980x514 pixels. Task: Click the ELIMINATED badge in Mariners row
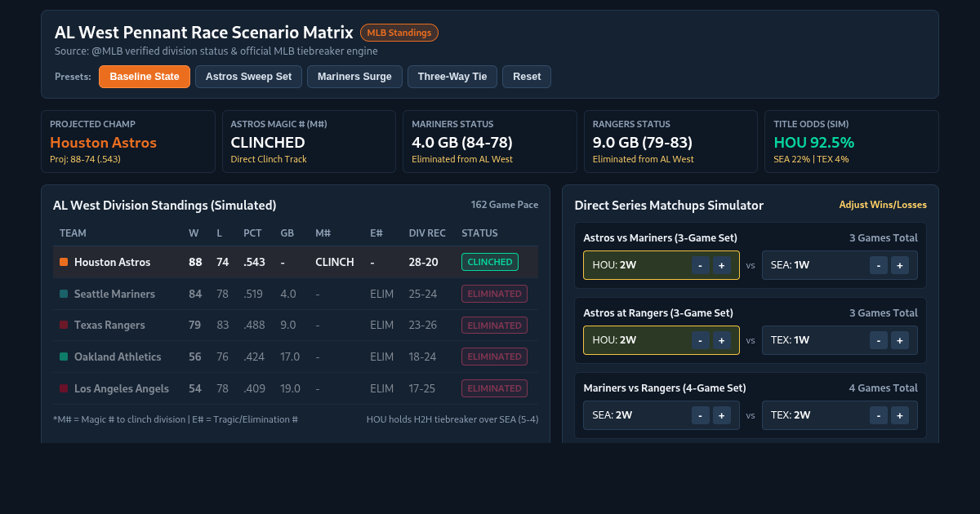(494, 294)
